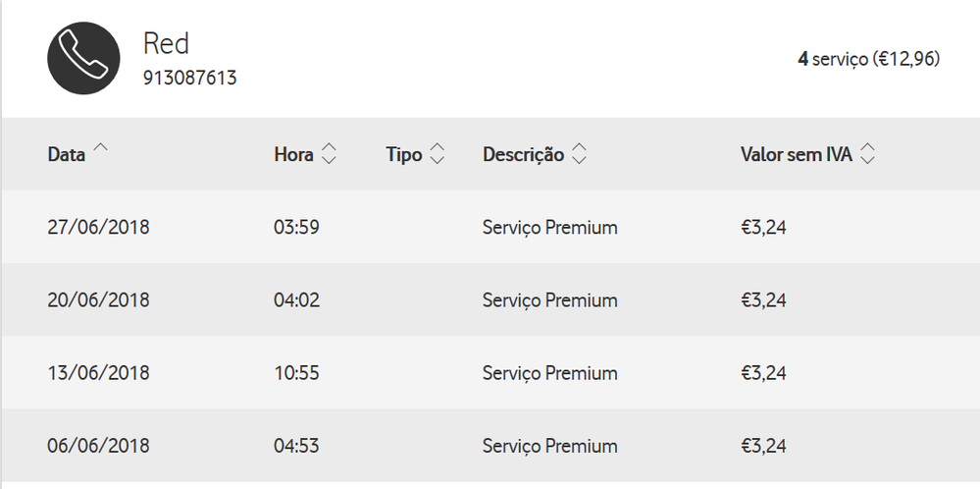Select the Valor sem IVA header text
Screen dimensions: 980x489
797,154
